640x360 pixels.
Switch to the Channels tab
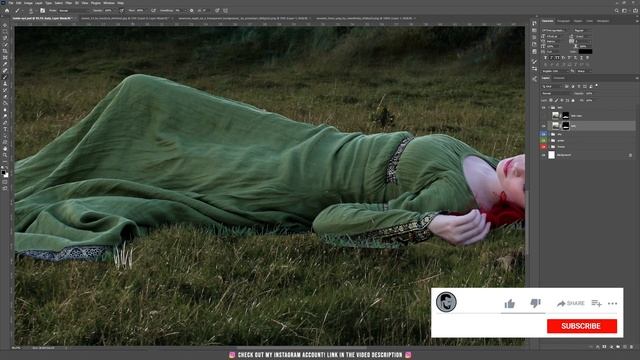pyautogui.click(x=559, y=78)
